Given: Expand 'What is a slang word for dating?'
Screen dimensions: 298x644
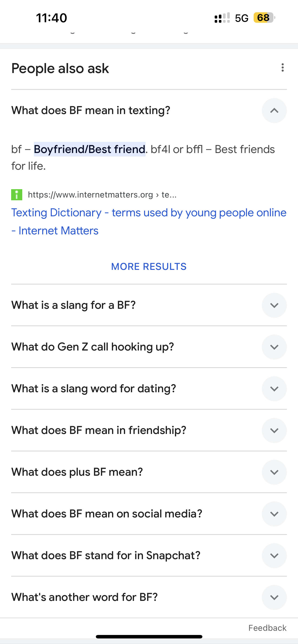Looking at the screenshot, I should coord(274,389).
